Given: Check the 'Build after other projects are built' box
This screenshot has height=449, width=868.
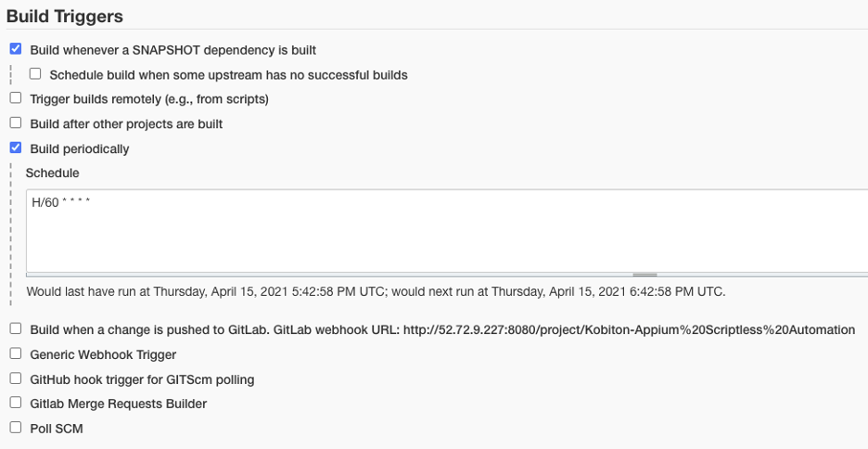Looking at the screenshot, I should point(16,122).
